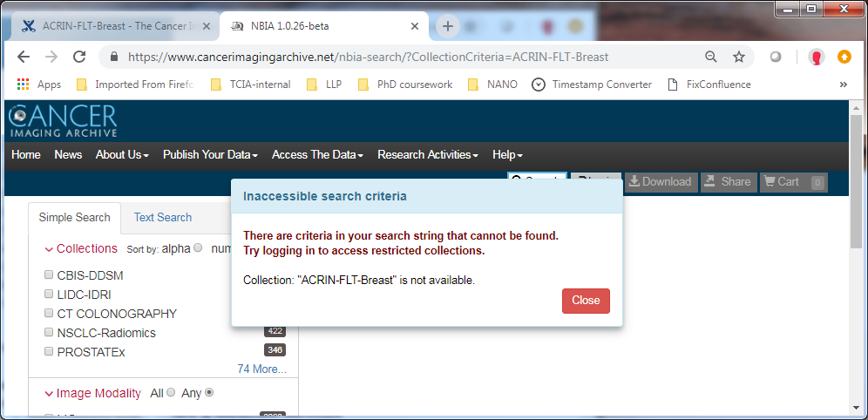Switch to the Text Search tab
This screenshot has height=420, width=868.
point(163,218)
